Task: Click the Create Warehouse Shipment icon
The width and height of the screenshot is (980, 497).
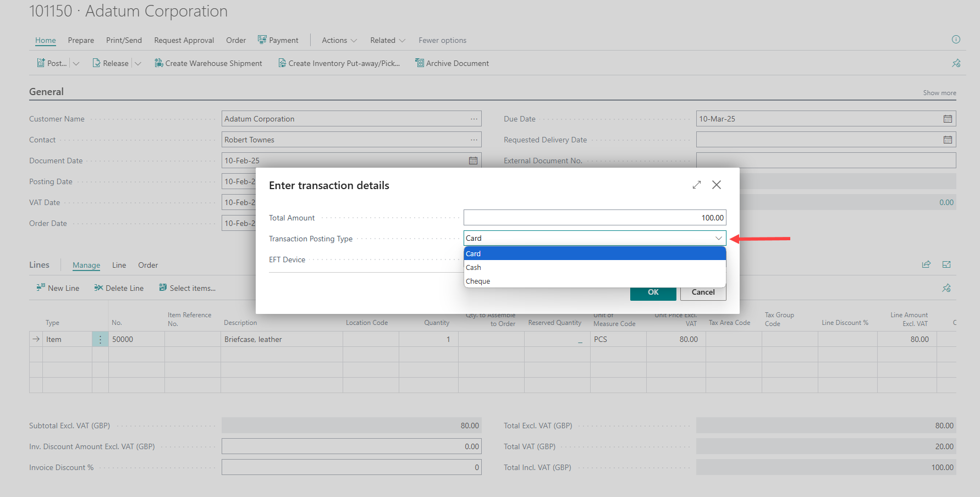Action: [x=159, y=63]
